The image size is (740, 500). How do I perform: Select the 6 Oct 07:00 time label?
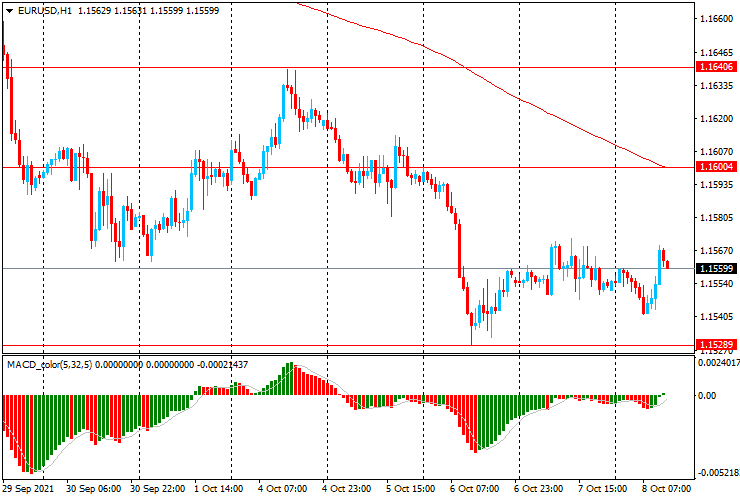[x=474, y=488]
